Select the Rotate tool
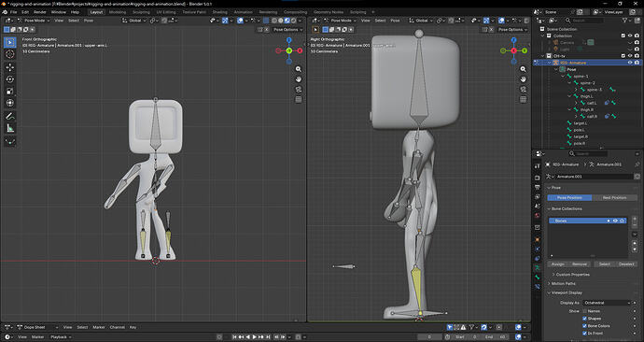Image resolution: width=644 pixels, height=342 pixels. tap(10, 78)
